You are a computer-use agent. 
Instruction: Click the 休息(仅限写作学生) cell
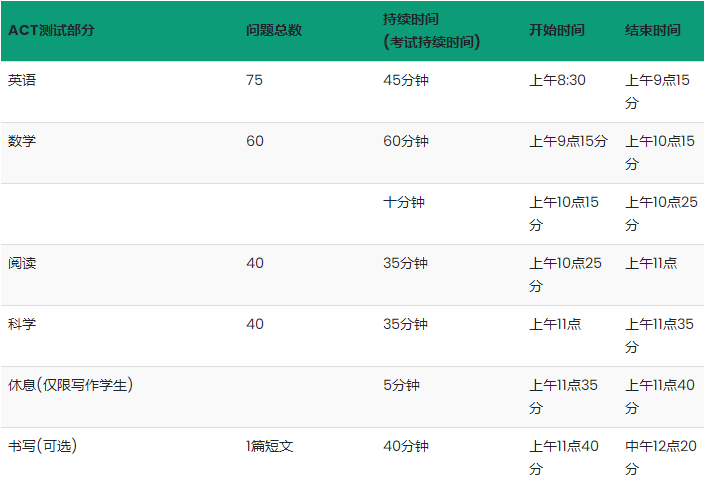(71, 385)
